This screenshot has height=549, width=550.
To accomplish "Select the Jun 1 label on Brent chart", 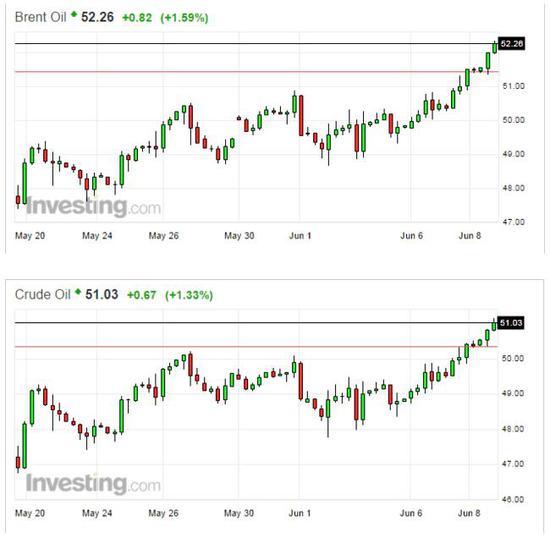I will click(x=300, y=236).
